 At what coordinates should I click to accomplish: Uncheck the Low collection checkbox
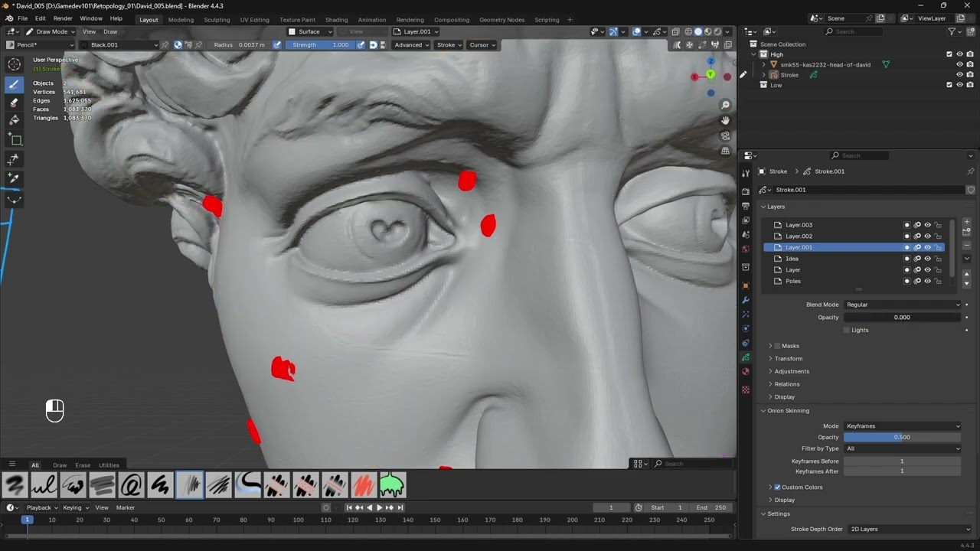click(949, 85)
